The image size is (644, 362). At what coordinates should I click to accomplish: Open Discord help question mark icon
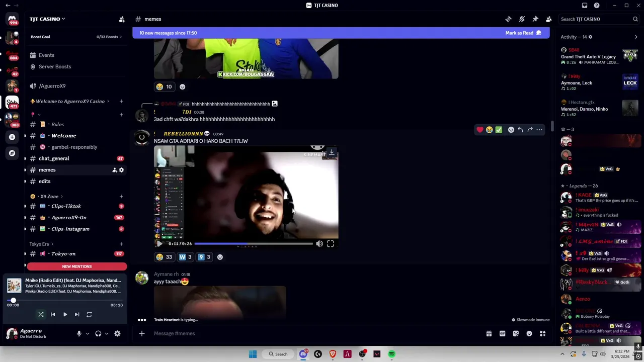(597, 6)
